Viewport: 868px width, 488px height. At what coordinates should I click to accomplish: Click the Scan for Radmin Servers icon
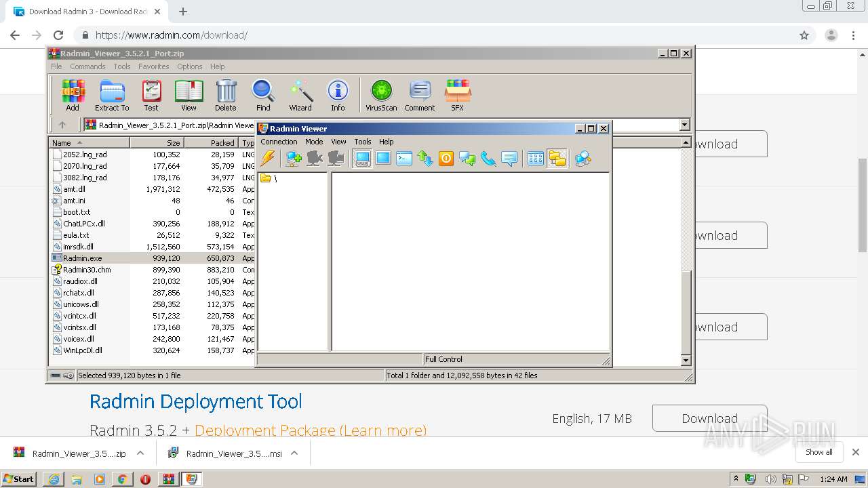coord(583,159)
